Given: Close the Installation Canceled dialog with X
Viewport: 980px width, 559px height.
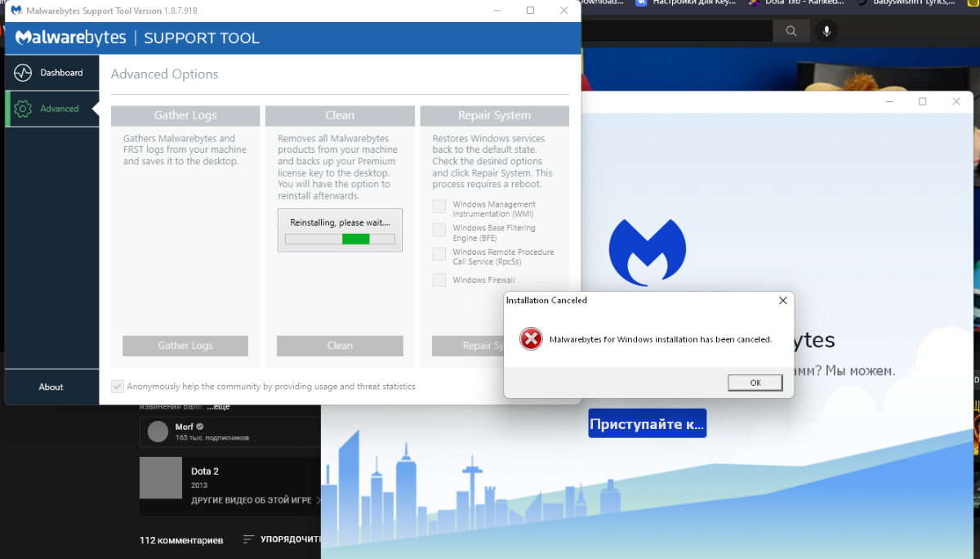Looking at the screenshot, I should pyautogui.click(x=782, y=300).
